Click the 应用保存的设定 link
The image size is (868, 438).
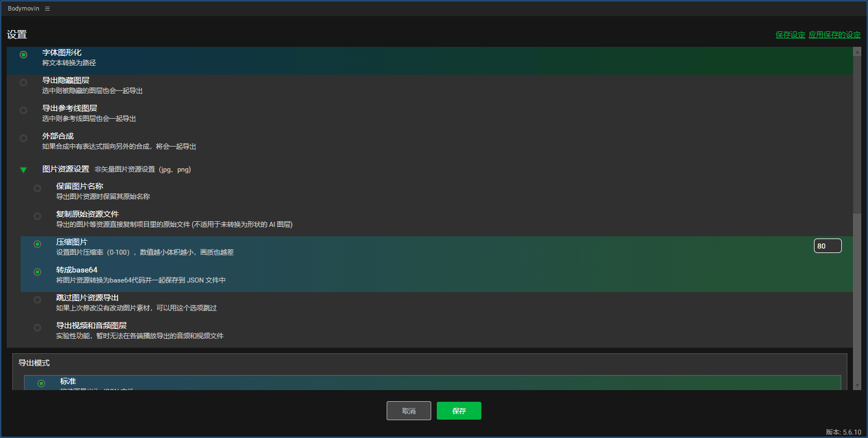(x=835, y=35)
